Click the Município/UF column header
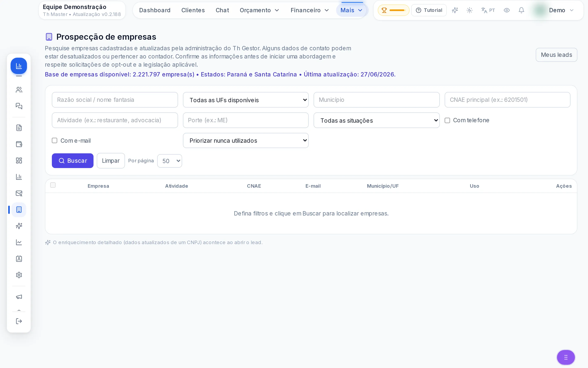588x368 pixels. point(383,186)
